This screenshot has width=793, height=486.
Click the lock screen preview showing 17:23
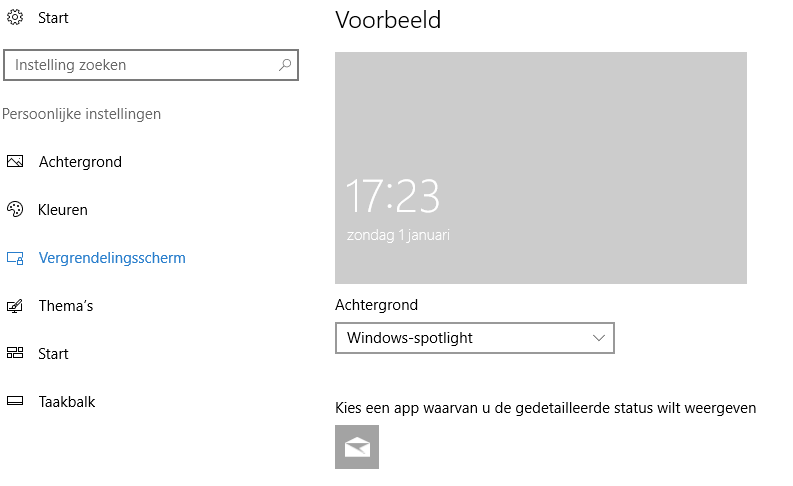[x=541, y=168]
